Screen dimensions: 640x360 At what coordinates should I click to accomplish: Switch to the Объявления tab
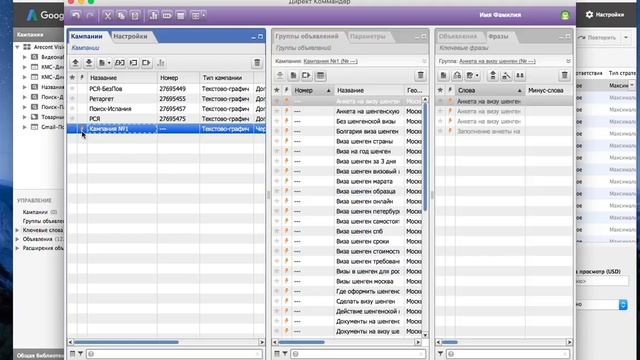[x=458, y=36]
